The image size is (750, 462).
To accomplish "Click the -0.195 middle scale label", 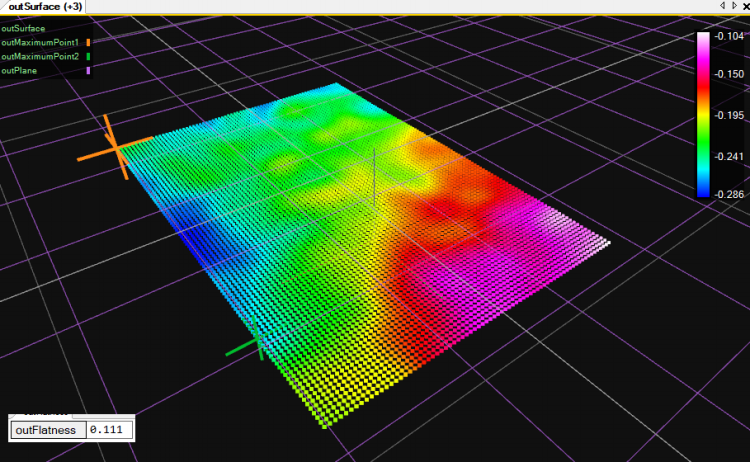I will click(727, 115).
